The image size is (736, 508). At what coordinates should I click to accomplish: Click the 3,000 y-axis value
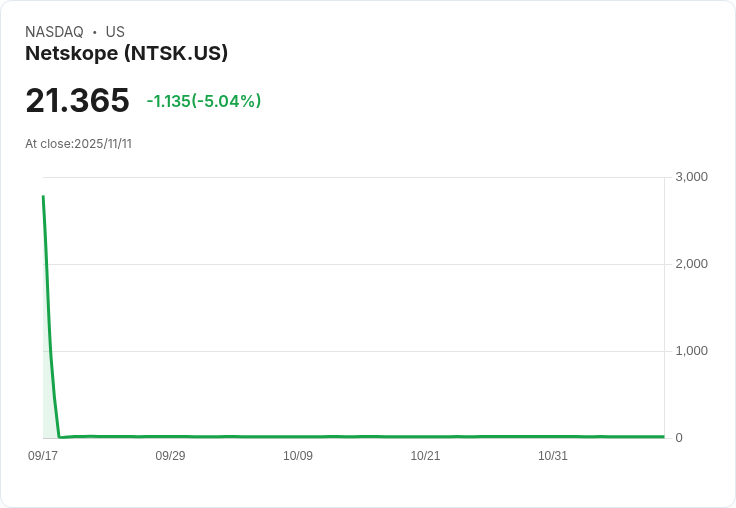tap(691, 177)
